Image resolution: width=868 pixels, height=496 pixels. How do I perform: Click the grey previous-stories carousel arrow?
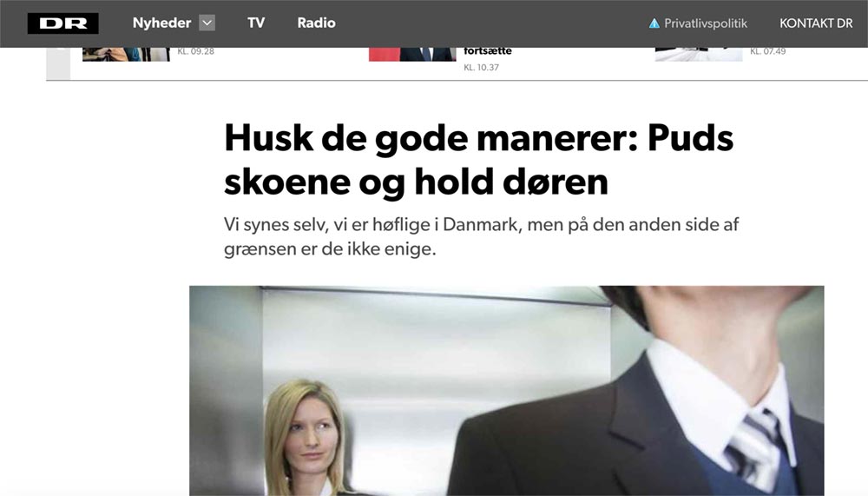[x=58, y=63]
